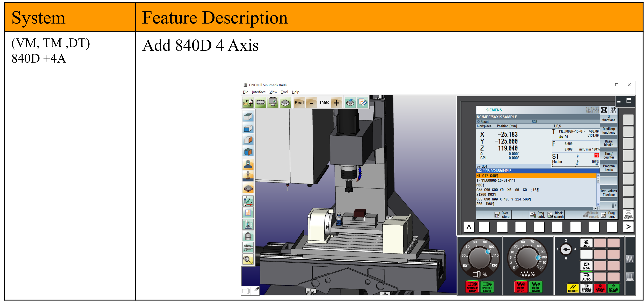
Task: Click the SPINDLE STOP button
Action: click(472, 287)
